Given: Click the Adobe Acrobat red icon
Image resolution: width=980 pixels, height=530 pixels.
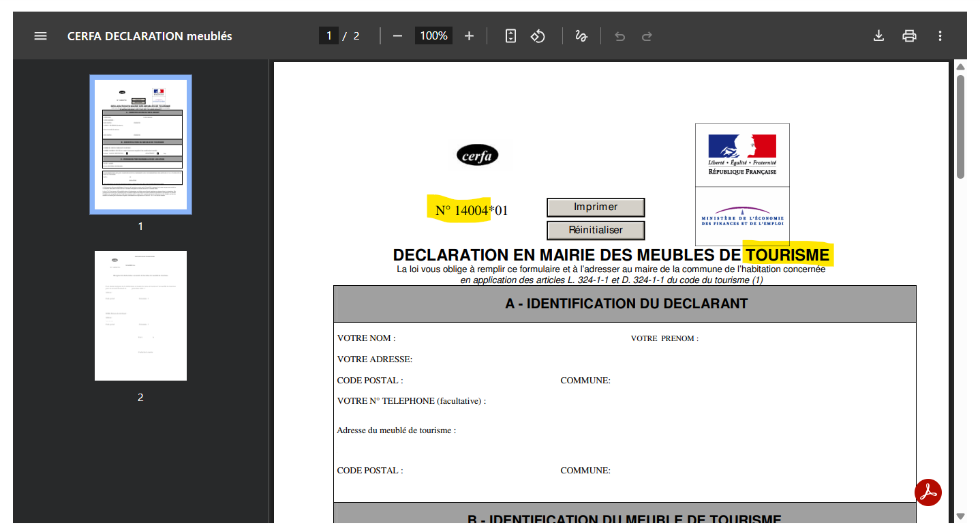Looking at the screenshot, I should [928, 492].
